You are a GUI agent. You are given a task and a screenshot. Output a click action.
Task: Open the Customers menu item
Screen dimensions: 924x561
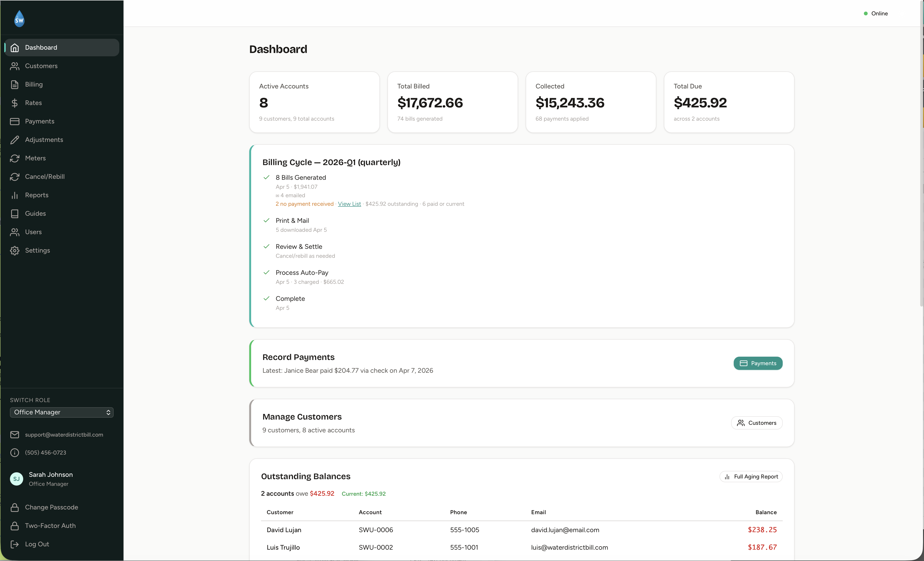tap(62, 66)
